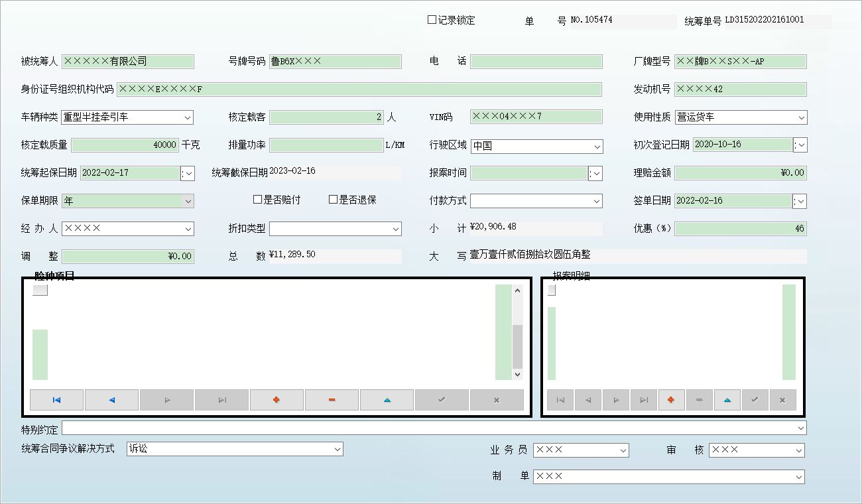Viewport: 862px width, 504px height.
Task: Cancel edit with 报案明细 X button
Action: click(x=782, y=400)
